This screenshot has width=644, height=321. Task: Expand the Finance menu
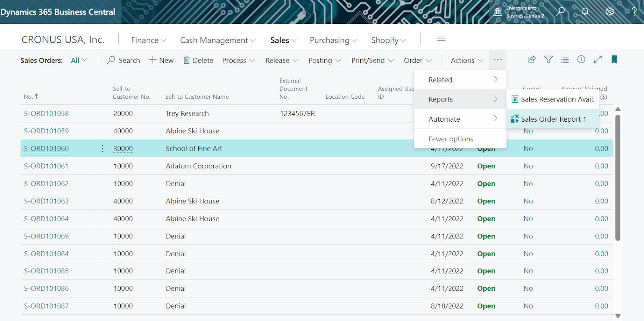point(149,40)
